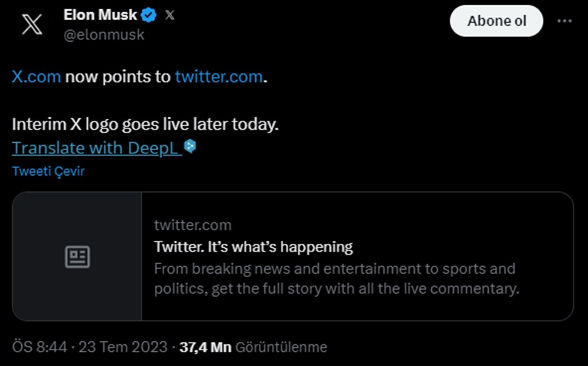Viewport: 588px width, 366px height.
Task: Select Tweeti Çevir to translate the tweet
Action: click(x=48, y=171)
